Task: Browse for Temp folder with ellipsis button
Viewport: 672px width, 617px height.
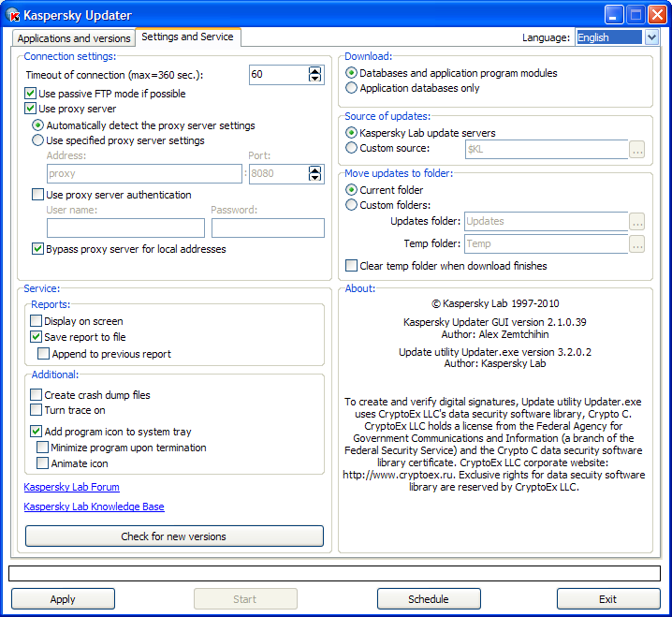Action: point(636,244)
